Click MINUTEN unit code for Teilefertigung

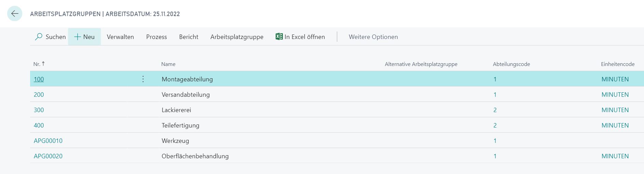(x=615, y=125)
